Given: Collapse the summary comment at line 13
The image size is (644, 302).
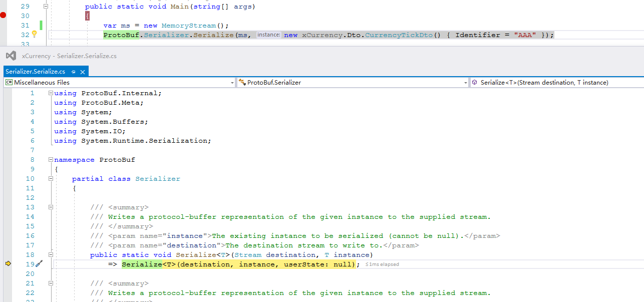Looking at the screenshot, I should 51,207.
